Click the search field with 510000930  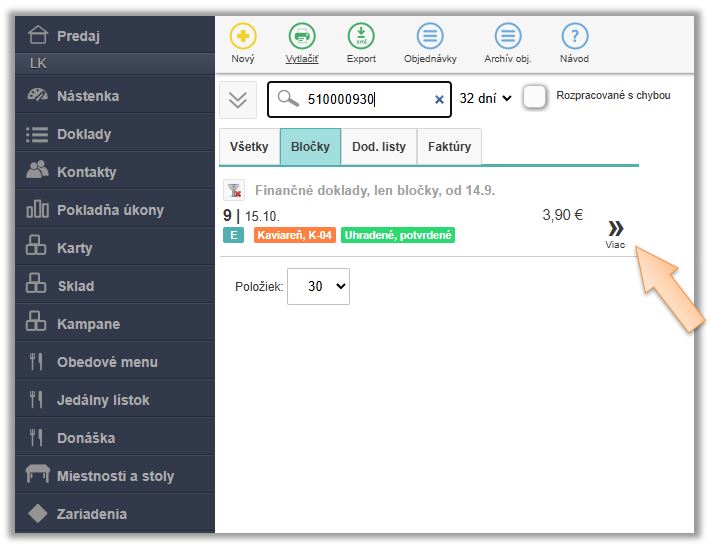pos(365,99)
